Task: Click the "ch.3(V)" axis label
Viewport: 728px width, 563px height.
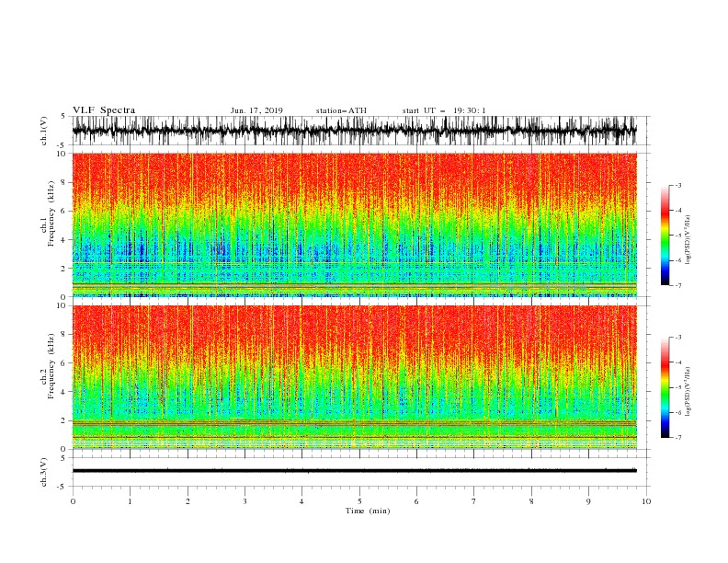Action: coord(44,472)
